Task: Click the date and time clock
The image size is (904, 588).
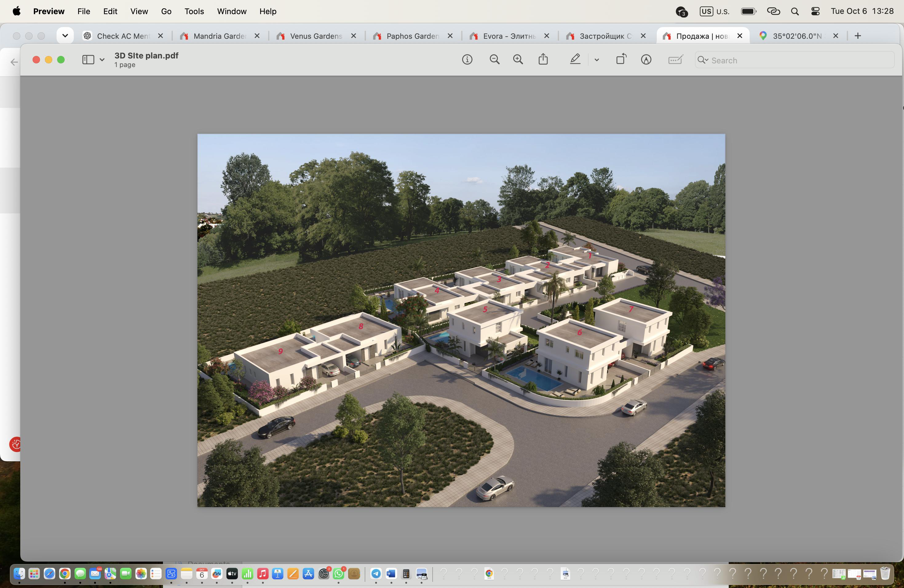Action: pos(862,11)
